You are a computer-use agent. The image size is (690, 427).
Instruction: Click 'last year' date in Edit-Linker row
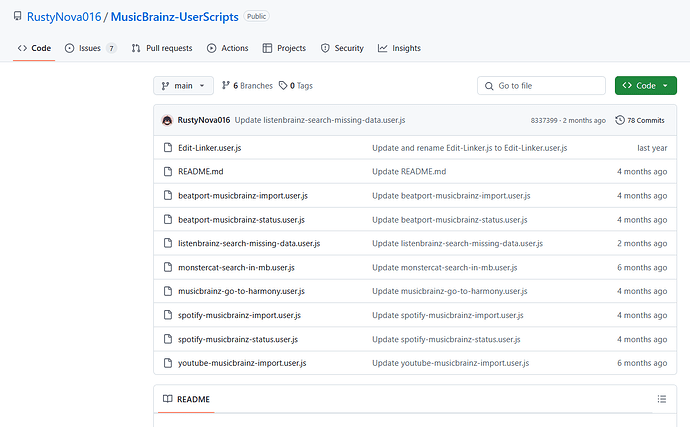652,148
